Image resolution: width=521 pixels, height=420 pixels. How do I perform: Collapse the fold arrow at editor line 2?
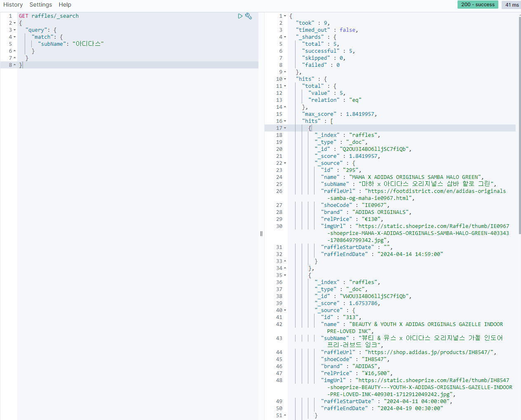pos(15,23)
